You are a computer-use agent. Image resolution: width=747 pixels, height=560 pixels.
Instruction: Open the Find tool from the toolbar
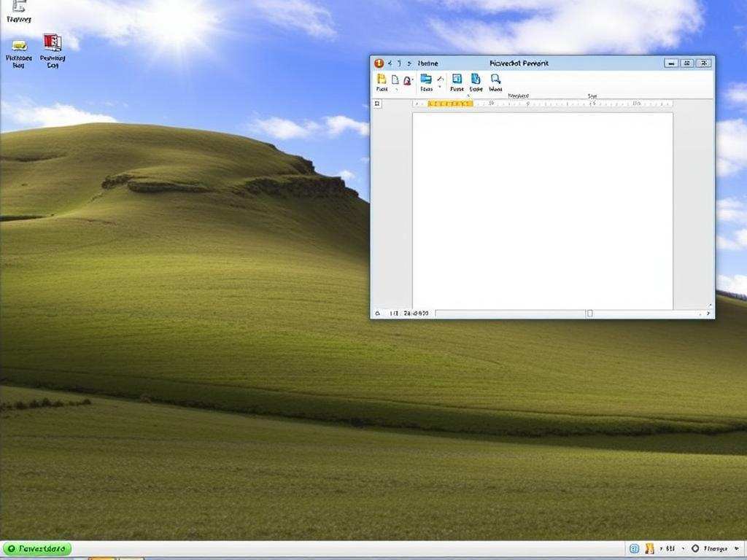pos(496,79)
